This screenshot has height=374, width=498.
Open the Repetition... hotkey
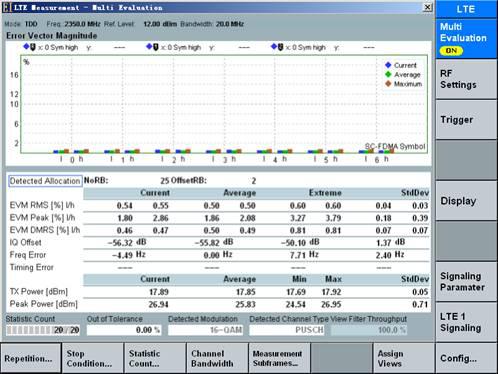coord(31,359)
